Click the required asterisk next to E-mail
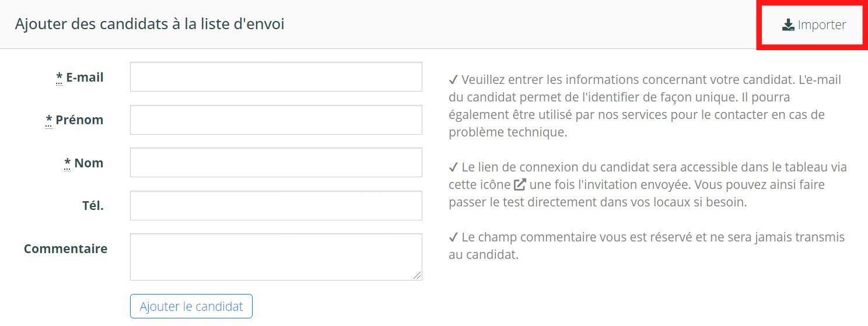Image resolution: width=868 pixels, height=326 pixels. pos(60,78)
